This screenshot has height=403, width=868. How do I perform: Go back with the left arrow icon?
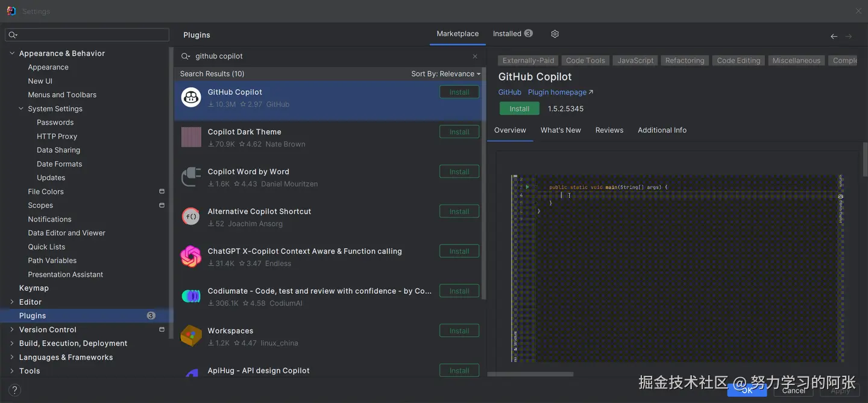834,37
